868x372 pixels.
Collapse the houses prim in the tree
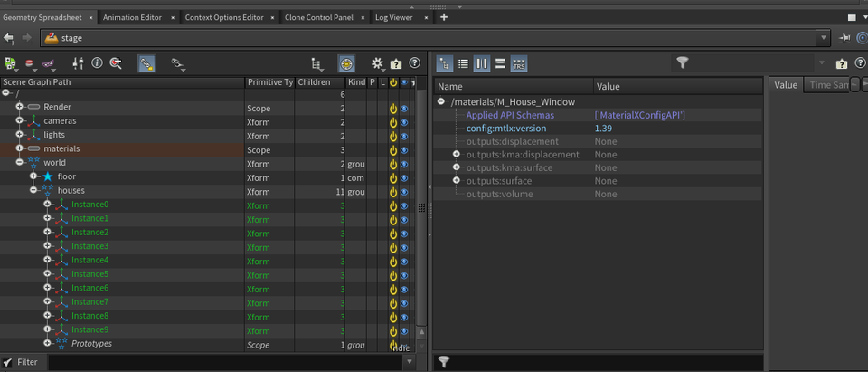tap(33, 191)
